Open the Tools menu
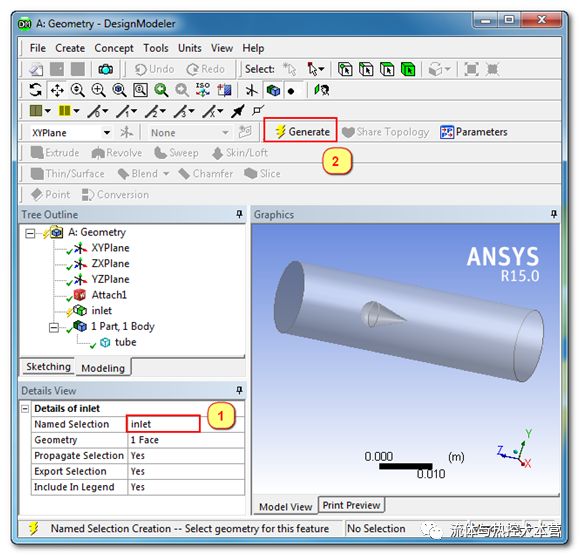 tap(156, 48)
